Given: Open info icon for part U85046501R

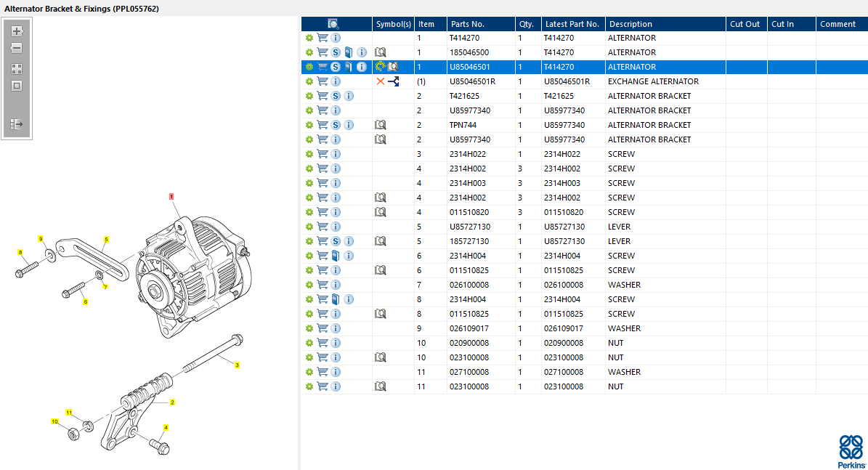Looking at the screenshot, I should pyautogui.click(x=336, y=81).
